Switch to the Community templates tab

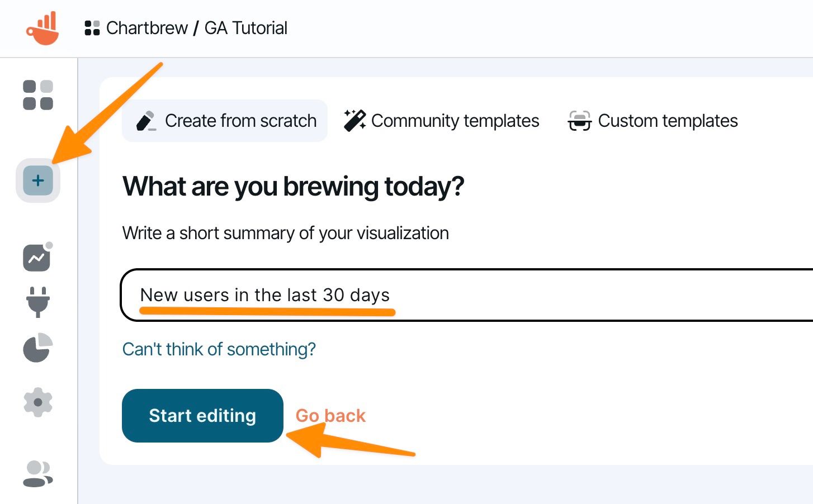[442, 121]
